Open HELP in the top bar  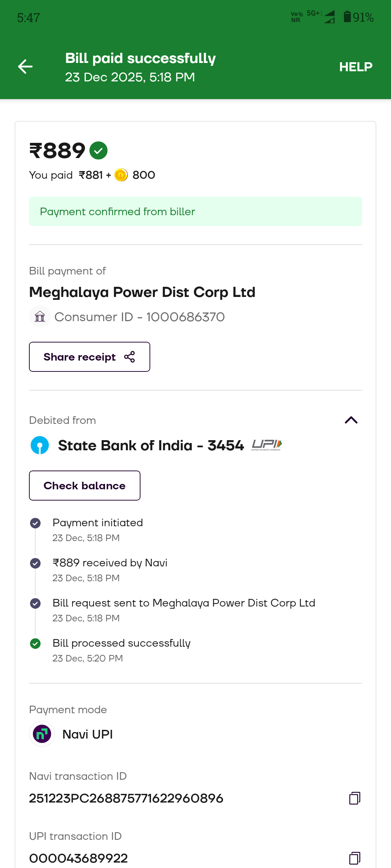pyautogui.click(x=356, y=67)
